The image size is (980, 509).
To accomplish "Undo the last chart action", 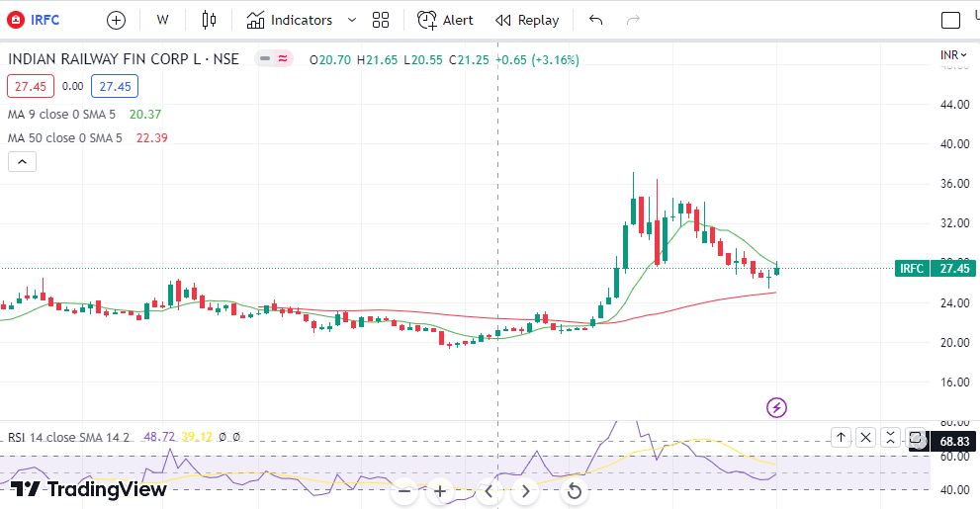I will click(x=595, y=20).
